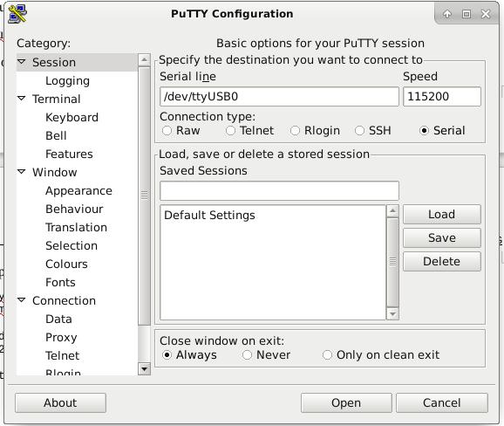Click the category tree scrollbar thumb
Viewport: 504px width, 426px height.
tap(145, 196)
